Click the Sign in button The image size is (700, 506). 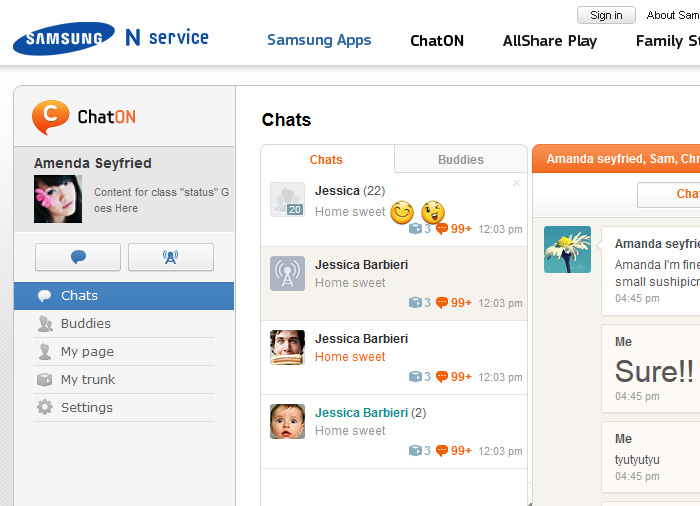coord(606,15)
